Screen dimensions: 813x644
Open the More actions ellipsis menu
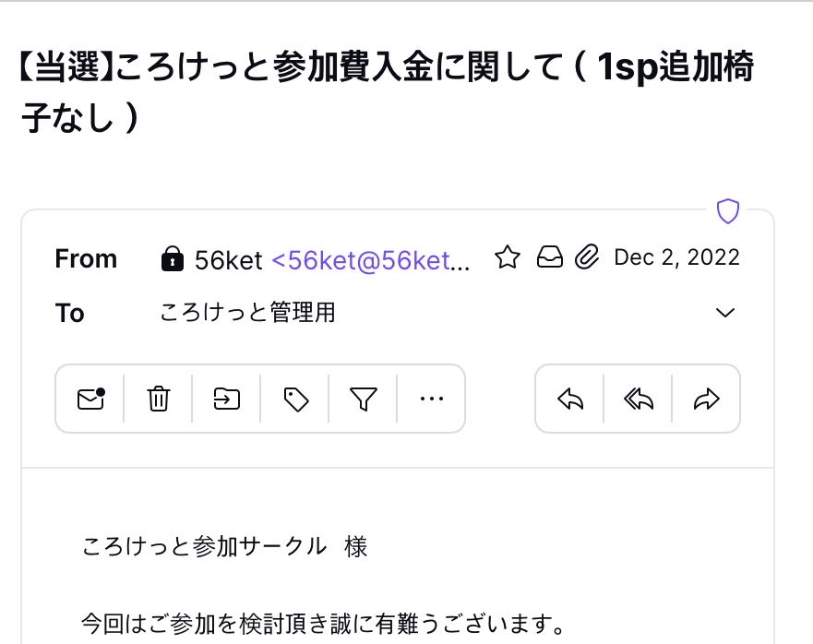431,399
